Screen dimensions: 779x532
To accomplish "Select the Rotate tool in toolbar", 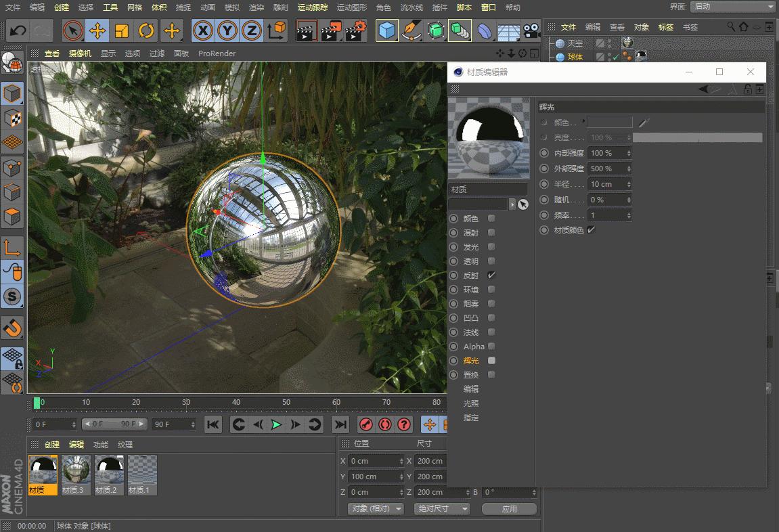I will [x=146, y=30].
